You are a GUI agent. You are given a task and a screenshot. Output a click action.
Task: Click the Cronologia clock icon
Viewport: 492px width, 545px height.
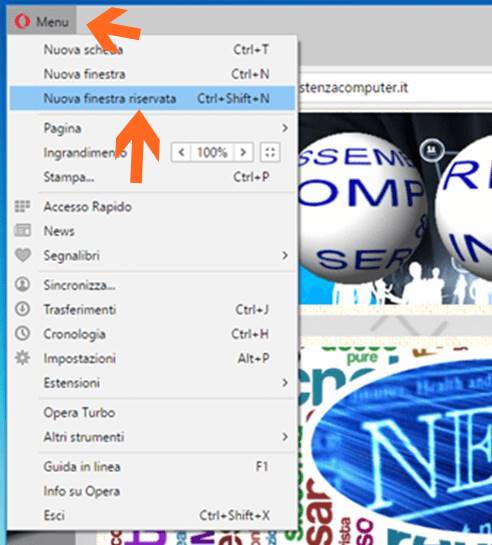[x=23, y=333]
